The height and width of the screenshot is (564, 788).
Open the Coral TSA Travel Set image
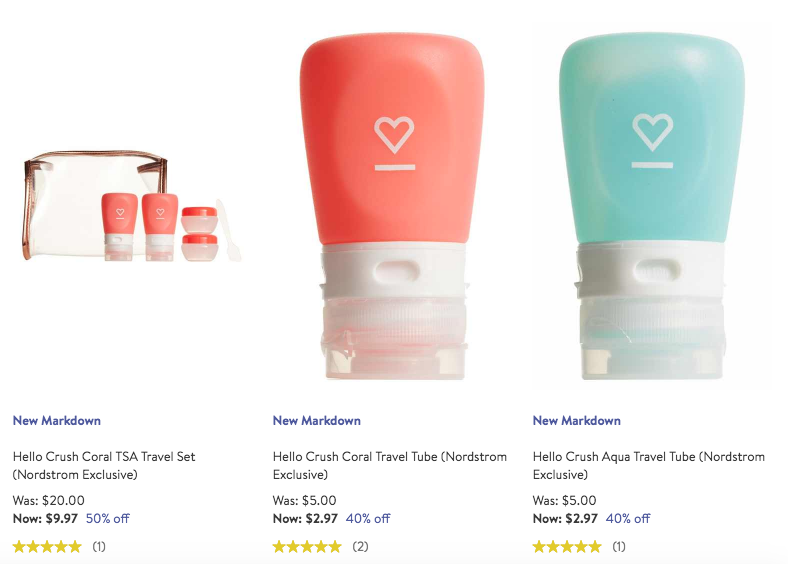click(133, 205)
